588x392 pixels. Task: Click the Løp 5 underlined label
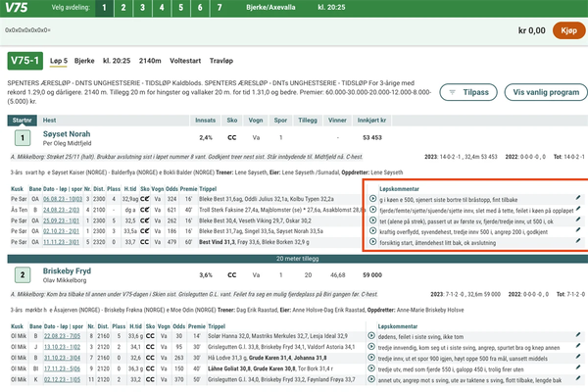59,61
